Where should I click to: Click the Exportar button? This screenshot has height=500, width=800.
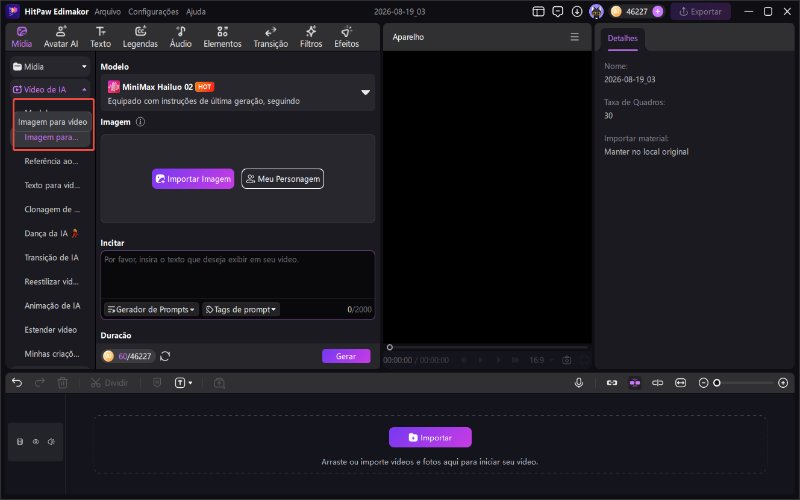(700, 11)
